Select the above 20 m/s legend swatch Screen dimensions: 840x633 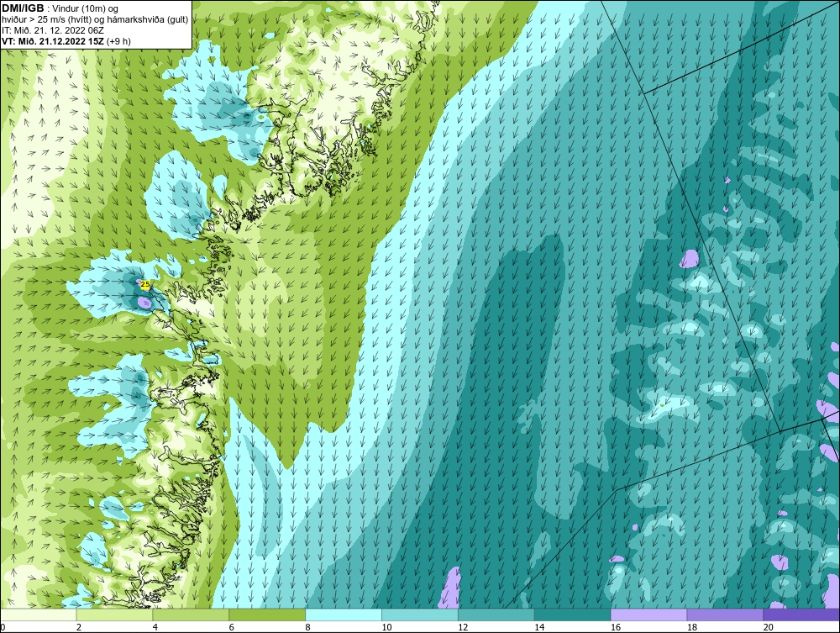[x=801, y=615]
